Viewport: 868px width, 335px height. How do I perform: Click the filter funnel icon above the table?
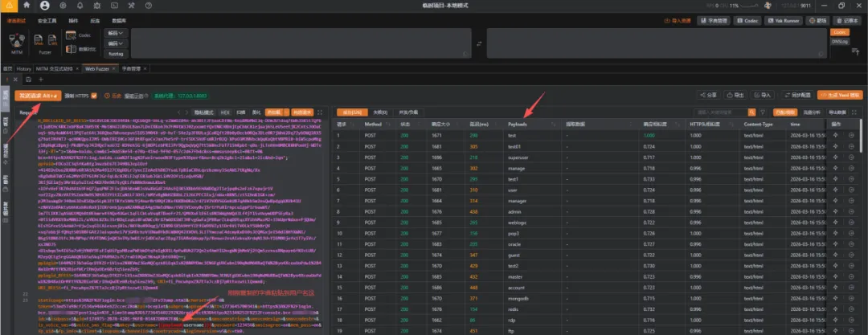[763, 112]
